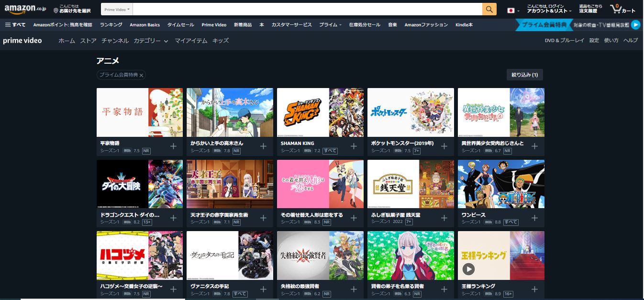Open Kindle本 in the top nav

pos(464,25)
